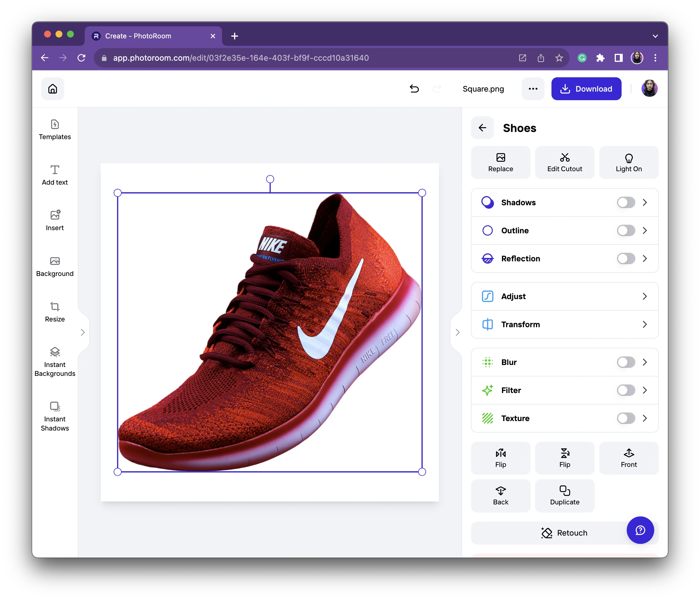Expand Texture settings chevron
Viewport: 700px width, 600px height.
click(644, 418)
